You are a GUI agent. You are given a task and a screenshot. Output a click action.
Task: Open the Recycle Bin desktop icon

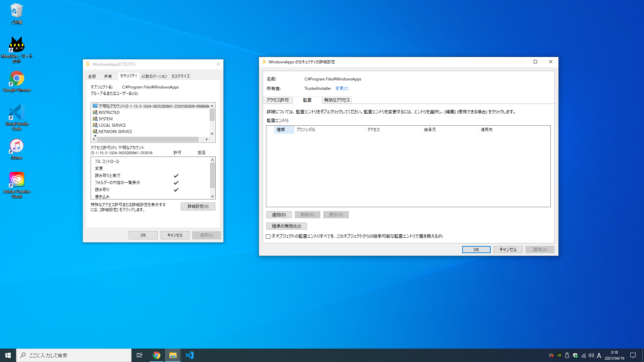click(16, 13)
